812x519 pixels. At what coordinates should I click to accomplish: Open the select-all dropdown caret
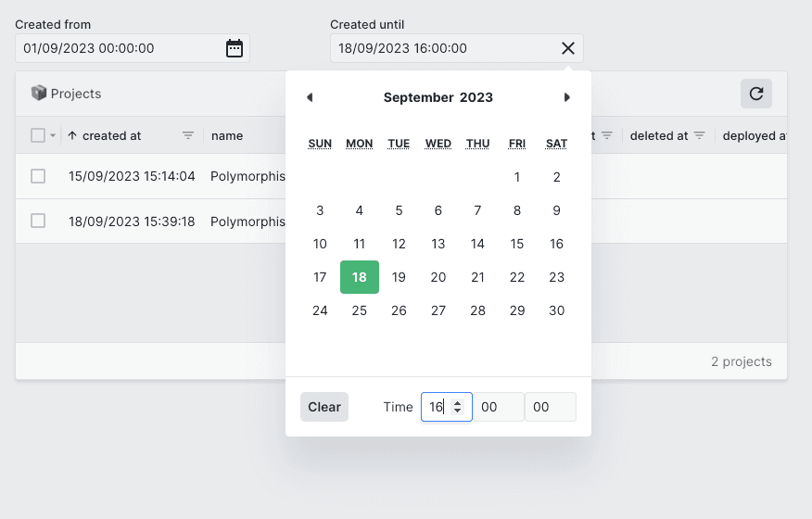click(x=52, y=135)
